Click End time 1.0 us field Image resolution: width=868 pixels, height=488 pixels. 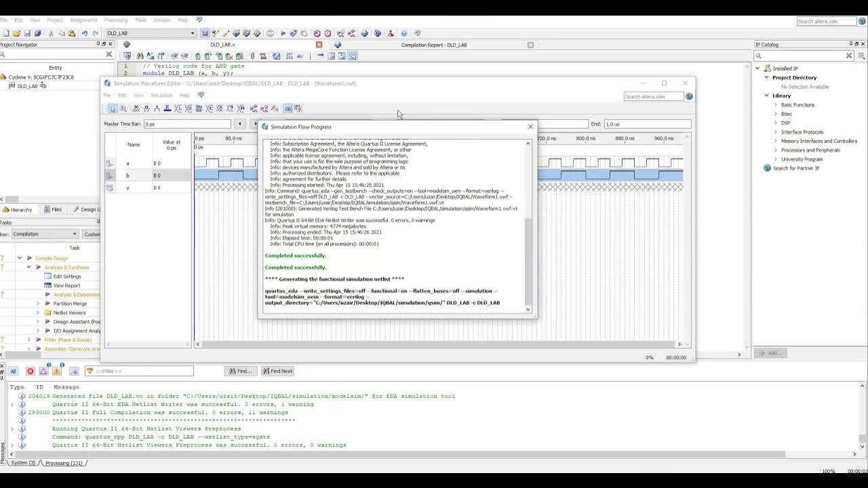[647, 124]
